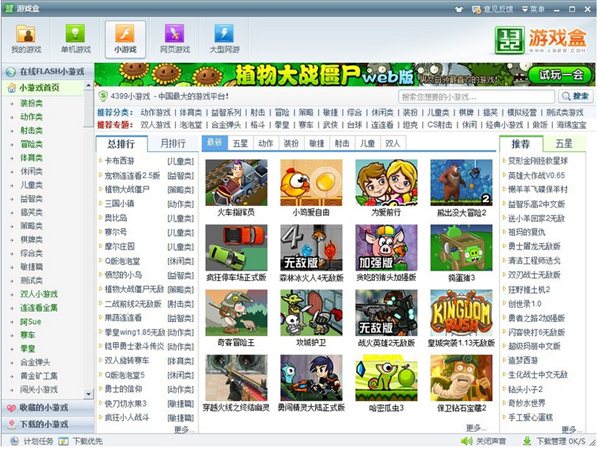Open the Kingdom Rush 皇城突袭 thumbnail

click(461, 313)
